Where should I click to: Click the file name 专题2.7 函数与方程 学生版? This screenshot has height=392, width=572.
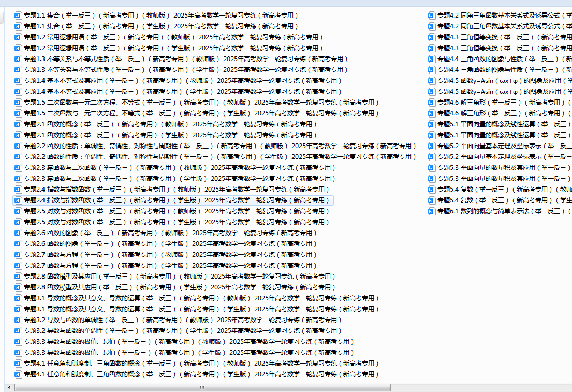170,265
